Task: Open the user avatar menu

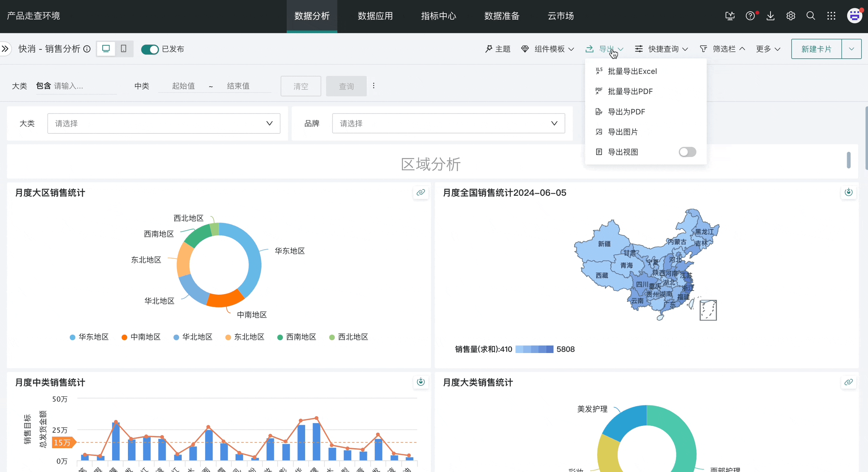Action: [x=855, y=16]
